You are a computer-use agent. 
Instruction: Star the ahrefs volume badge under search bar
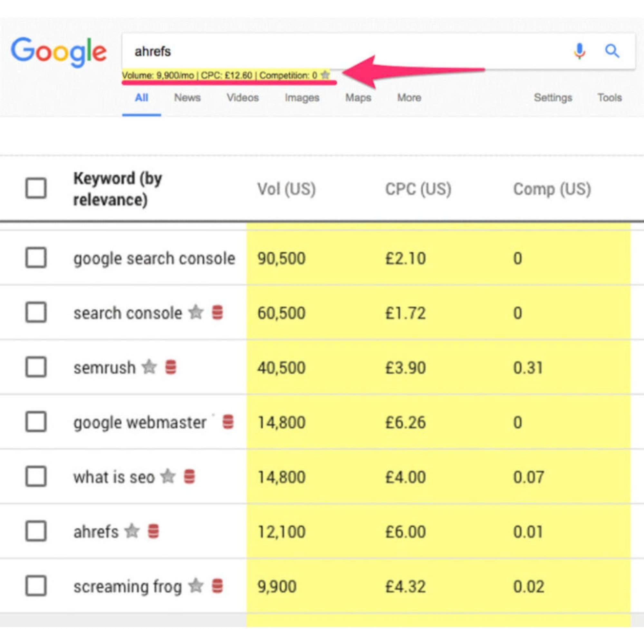pos(325,75)
